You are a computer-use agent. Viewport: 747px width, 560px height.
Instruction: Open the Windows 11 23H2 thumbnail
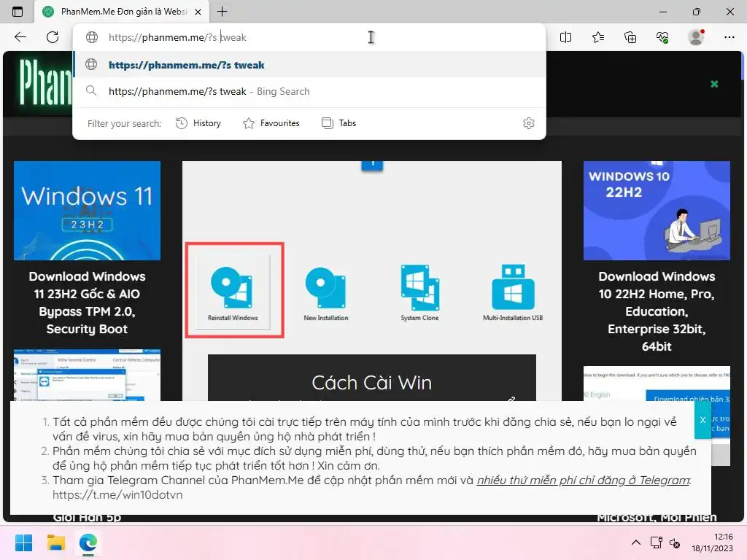tap(88, 211)
